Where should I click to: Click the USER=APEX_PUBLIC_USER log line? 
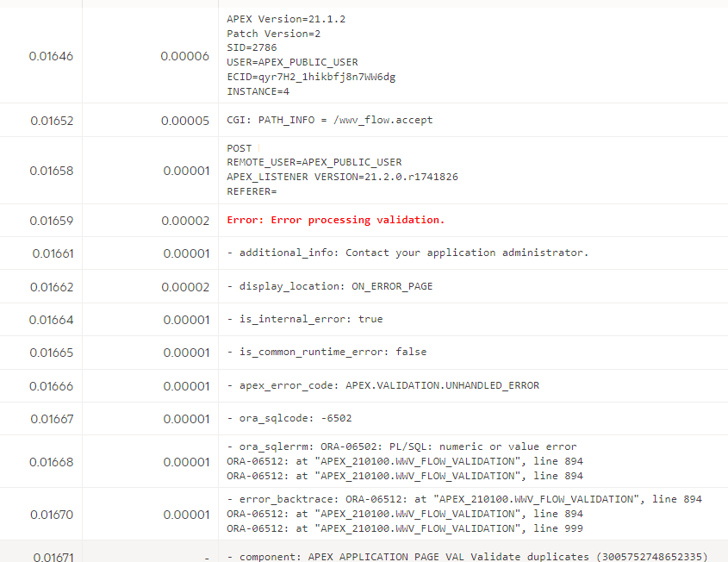(x=288, y=61)
